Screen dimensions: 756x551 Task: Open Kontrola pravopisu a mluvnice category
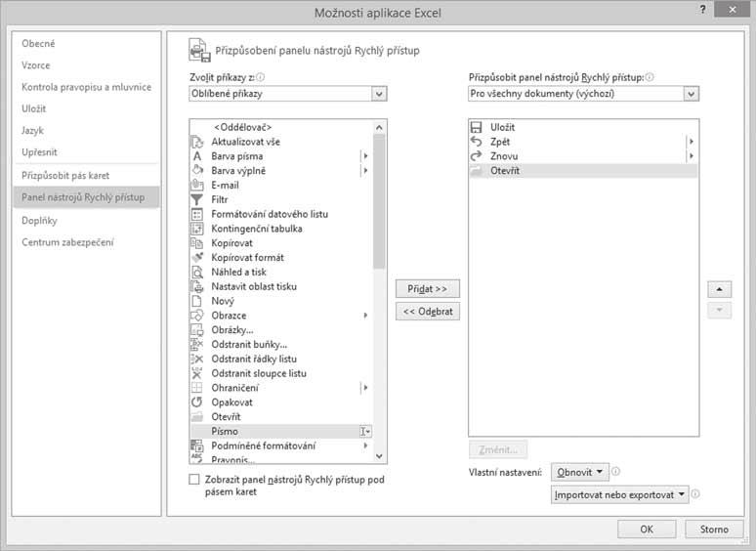(86, 87)
